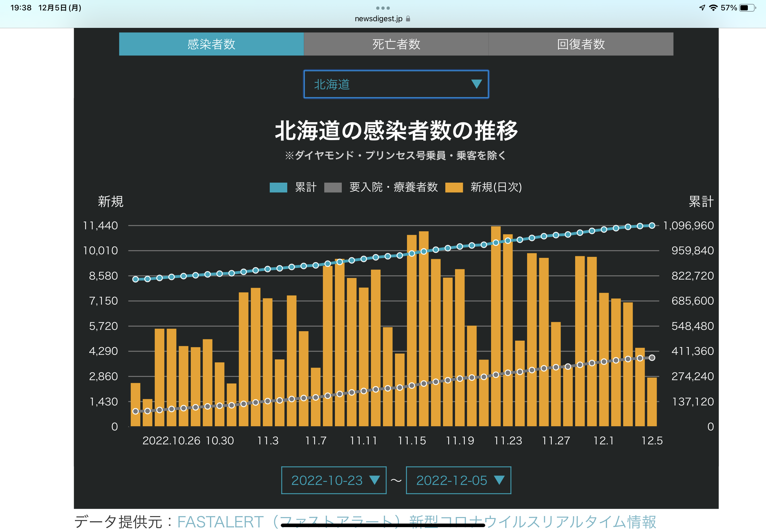The image size is (766, 532).
Task: Click the 累計 right axis title
Action: tap(701, 202)
